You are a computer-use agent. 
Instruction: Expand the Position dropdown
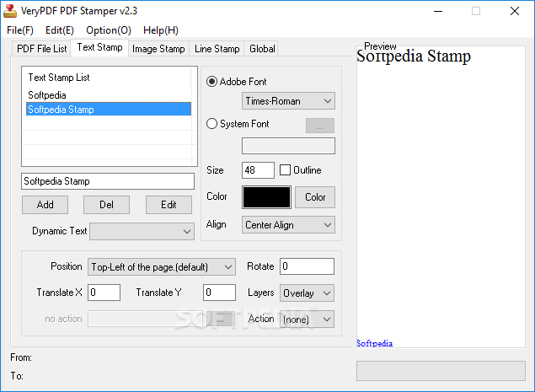tap(162, 266)
